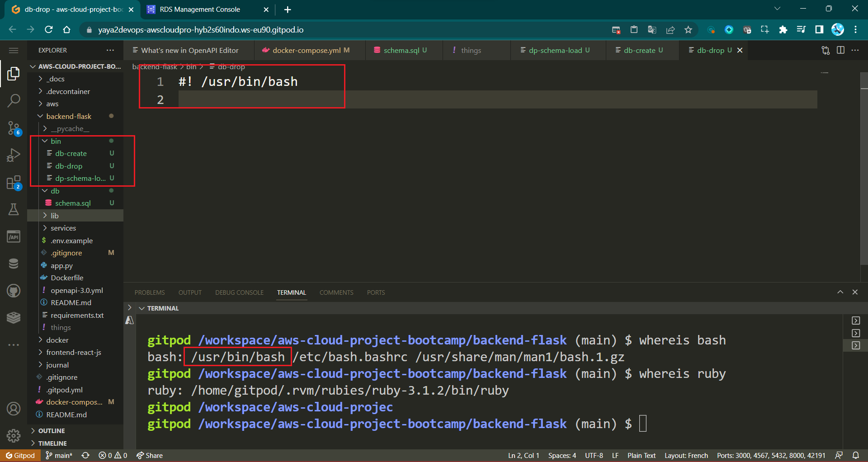This screenshot has width=868, height=462.
Task: Switch to dp-schema-load editor tab
Action: click(558, 50)
